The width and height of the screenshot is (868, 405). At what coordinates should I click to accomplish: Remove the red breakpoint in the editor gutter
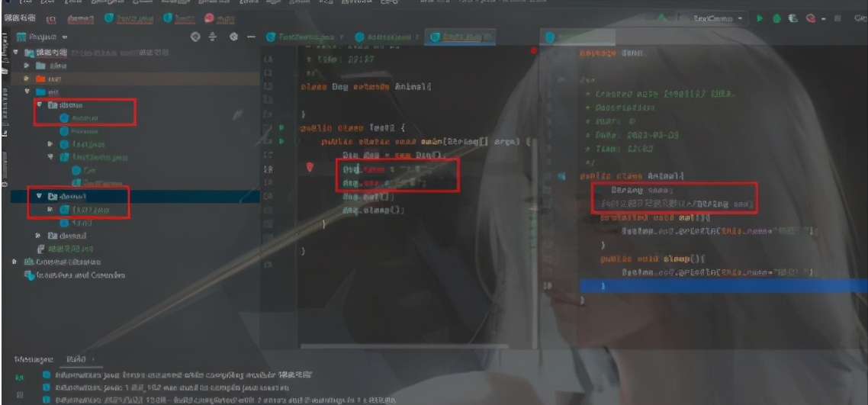coord(310,168)
